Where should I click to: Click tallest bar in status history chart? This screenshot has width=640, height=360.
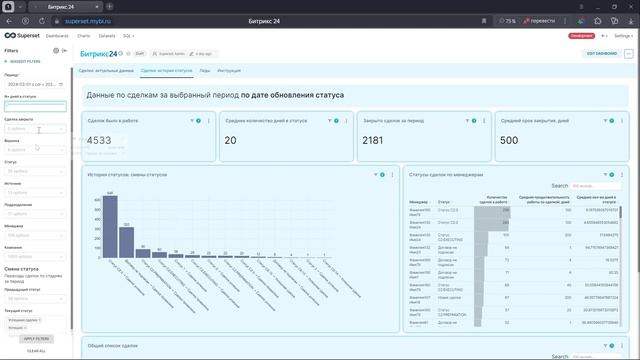(x=110, y=227)
